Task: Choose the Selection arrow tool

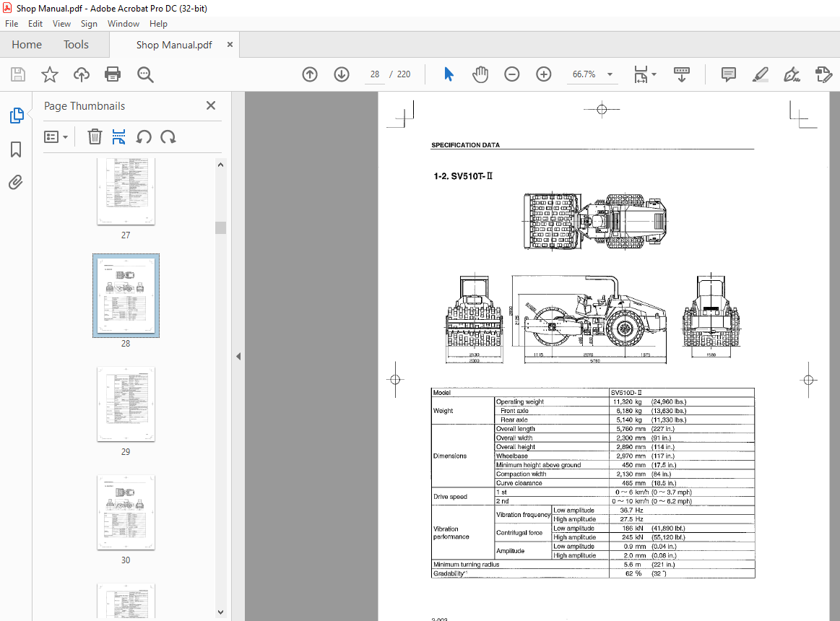Action: coord(449,74)
